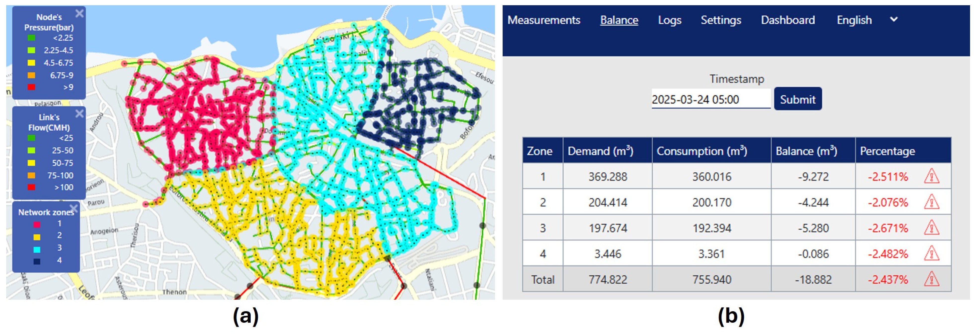Select demand value 369.288
This screenshot has width=980, height=335.
pos(608,176)
